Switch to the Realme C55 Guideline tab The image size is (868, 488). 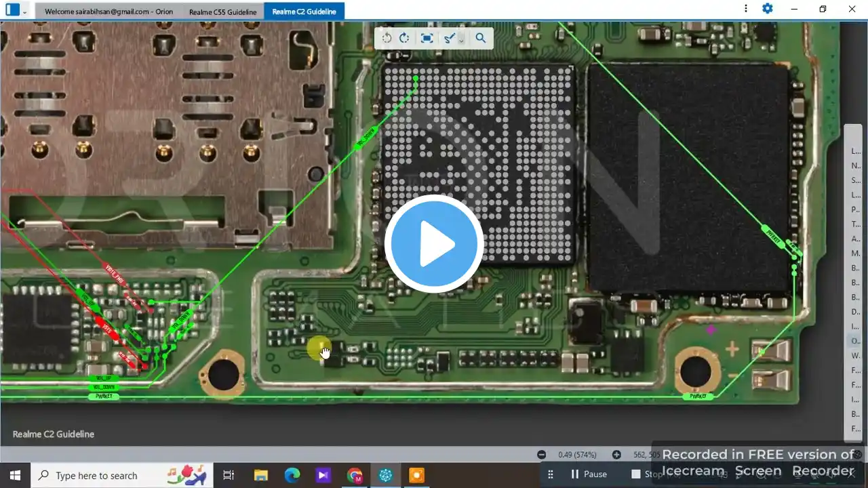pyautogui.click(x=222, y=12)
